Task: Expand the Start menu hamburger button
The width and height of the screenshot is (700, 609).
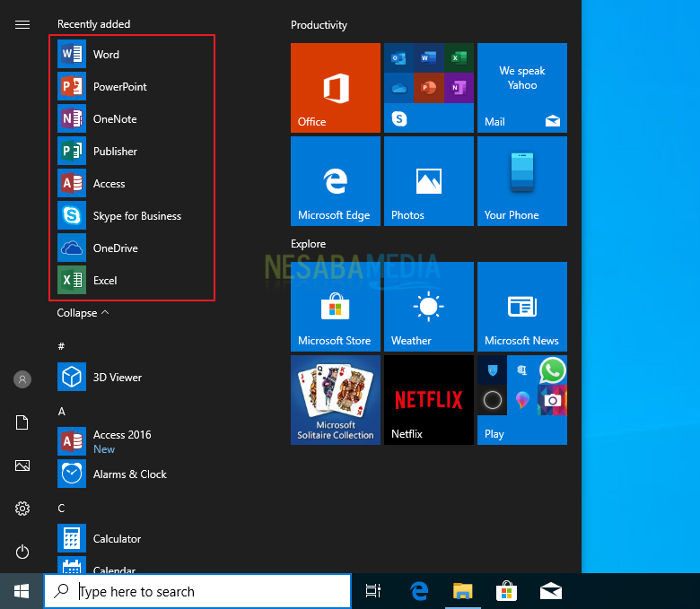Action: point(22,24)
